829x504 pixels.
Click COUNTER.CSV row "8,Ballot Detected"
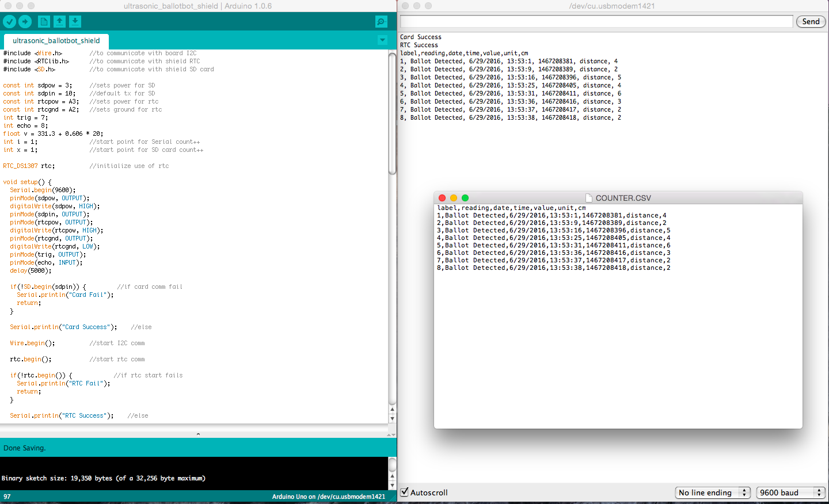[554, 268]
